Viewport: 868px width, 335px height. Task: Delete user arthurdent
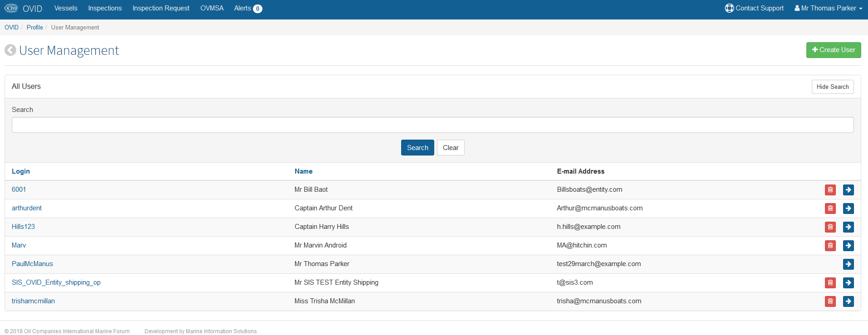(x=830, y=209)
